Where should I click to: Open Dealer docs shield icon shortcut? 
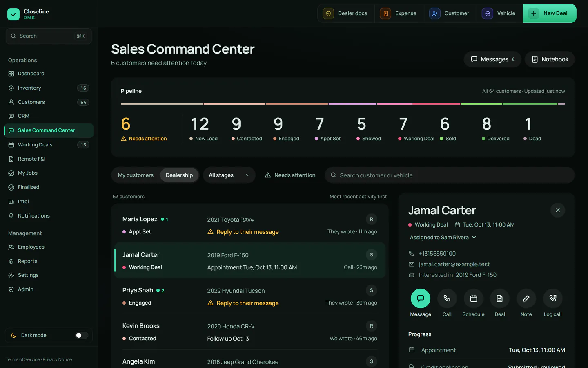328,13
